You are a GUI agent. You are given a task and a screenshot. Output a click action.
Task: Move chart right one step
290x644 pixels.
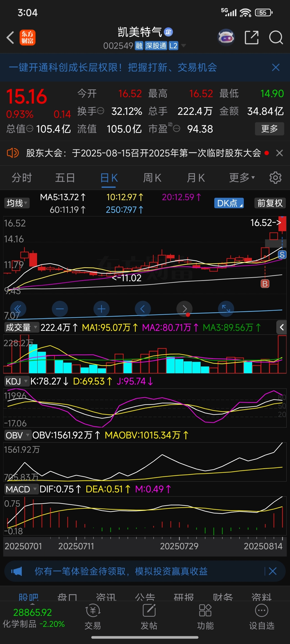pos(184,309)
